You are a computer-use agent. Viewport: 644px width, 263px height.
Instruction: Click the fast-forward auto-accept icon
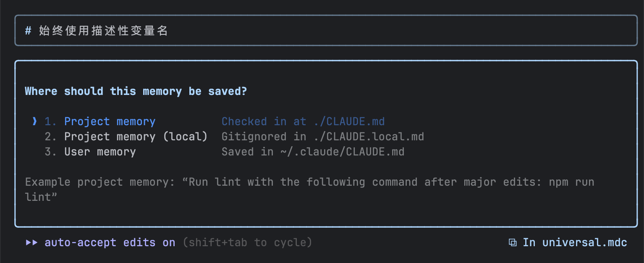31,243
